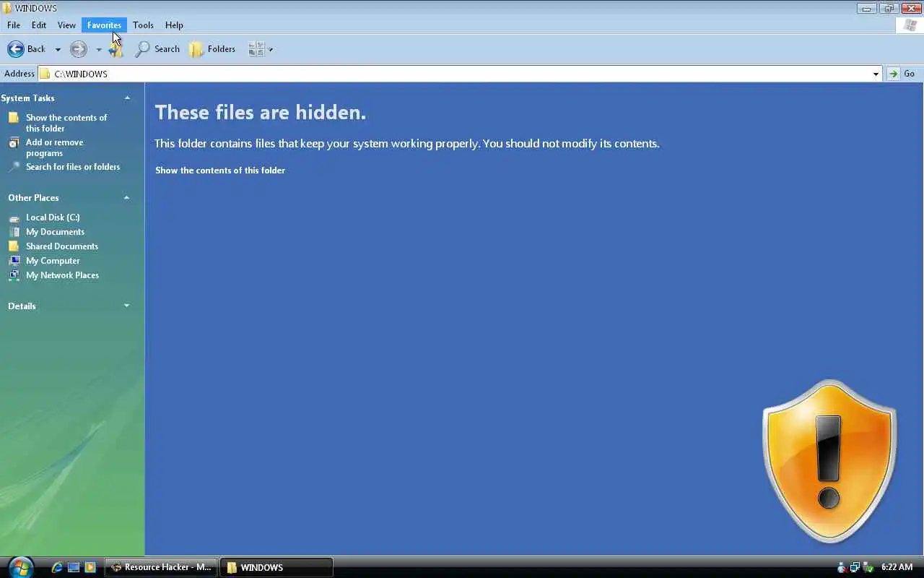Click sidebar link Show the contents of this folder
The image size is (924, 578).
tap(66, 123)
